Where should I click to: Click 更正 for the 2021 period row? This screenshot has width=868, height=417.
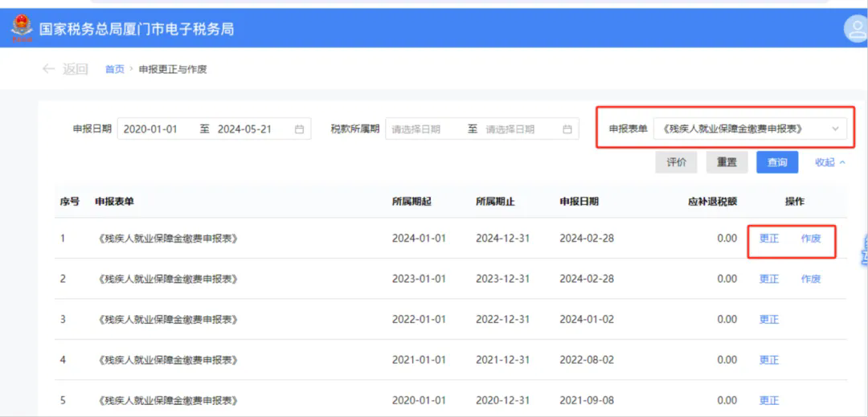point(769,360)
